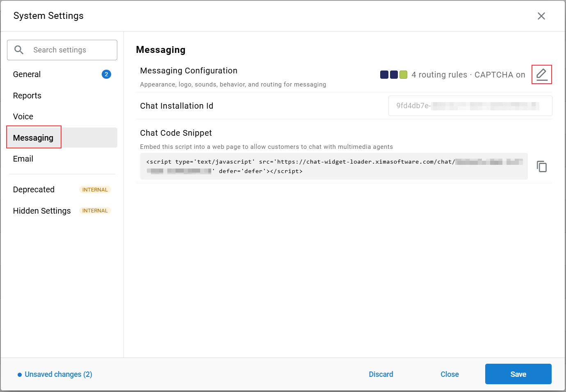Copy the chat code snippet
This screenshot has width=566, height=392.
tap(542, 166)
